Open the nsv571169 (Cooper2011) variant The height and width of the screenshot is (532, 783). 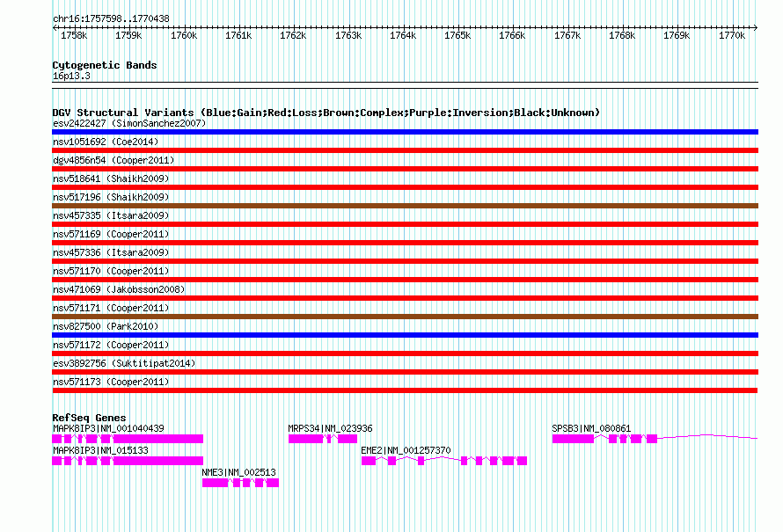(111, 234)
